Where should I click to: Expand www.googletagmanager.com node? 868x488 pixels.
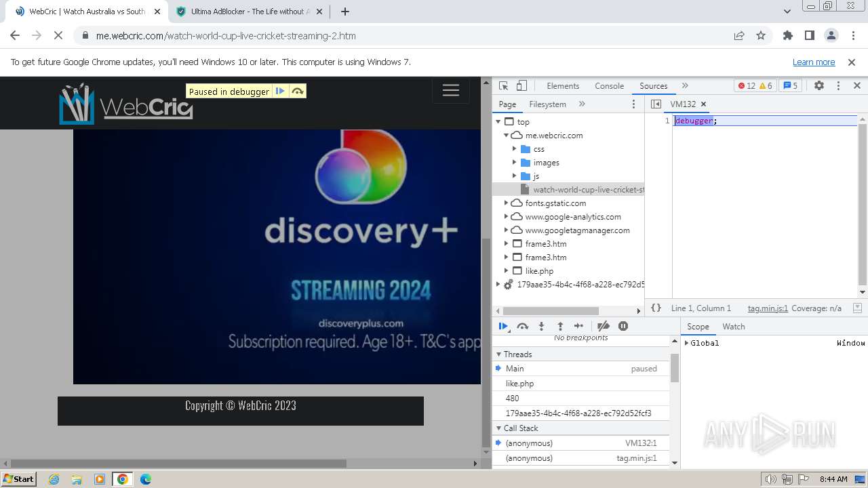click(x=507, y=230)
